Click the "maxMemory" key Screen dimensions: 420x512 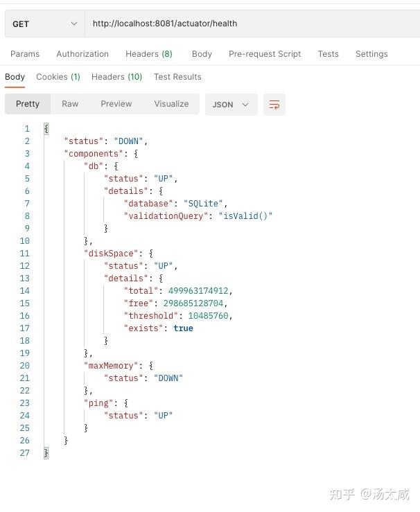(x=111, y=366)
